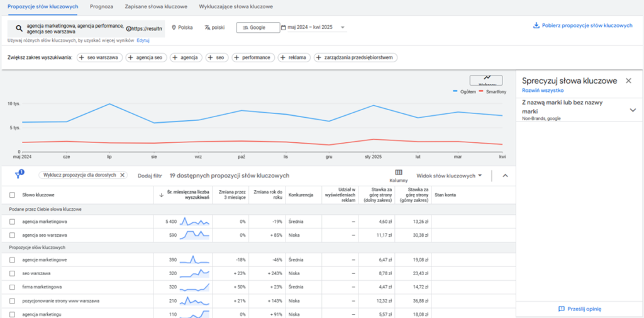Image resolution: width=644 pixels, height=318 pixels.
Task: Click the calendar icon beside date range
Action: (284, 28)
